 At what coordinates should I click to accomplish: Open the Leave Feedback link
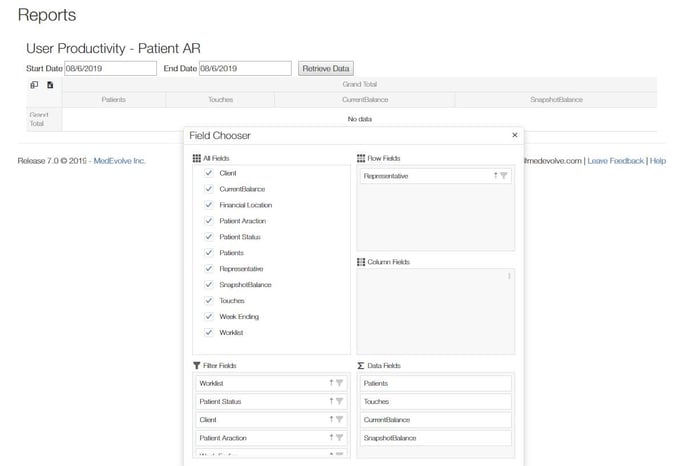point(615,160)
